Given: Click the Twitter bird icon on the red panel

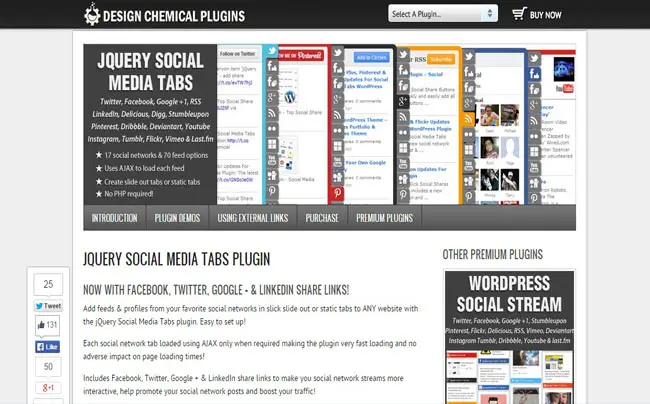Looking at the screenshot, I should [338, 53].
